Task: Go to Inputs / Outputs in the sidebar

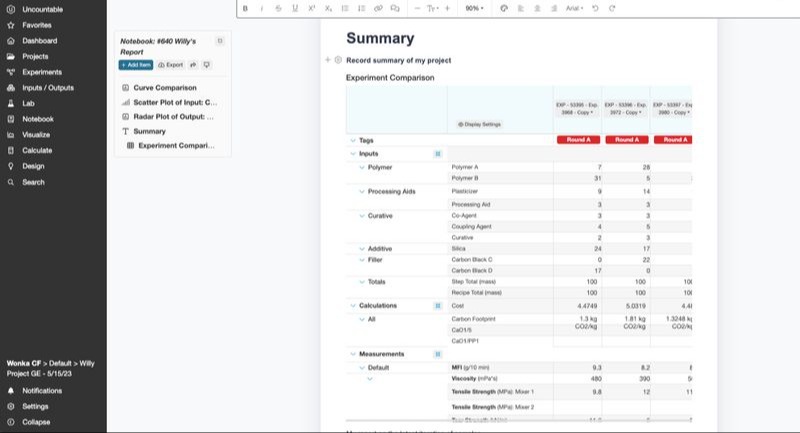Action: (47, 87)
